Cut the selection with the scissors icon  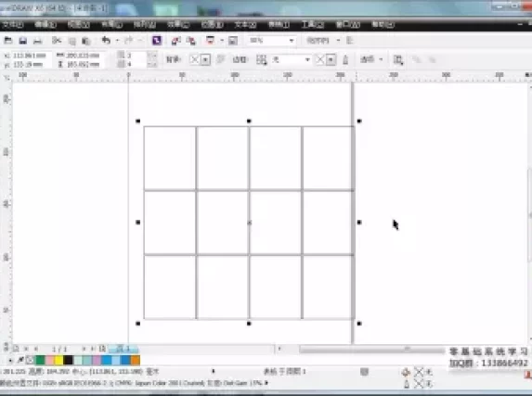[57, 41]
